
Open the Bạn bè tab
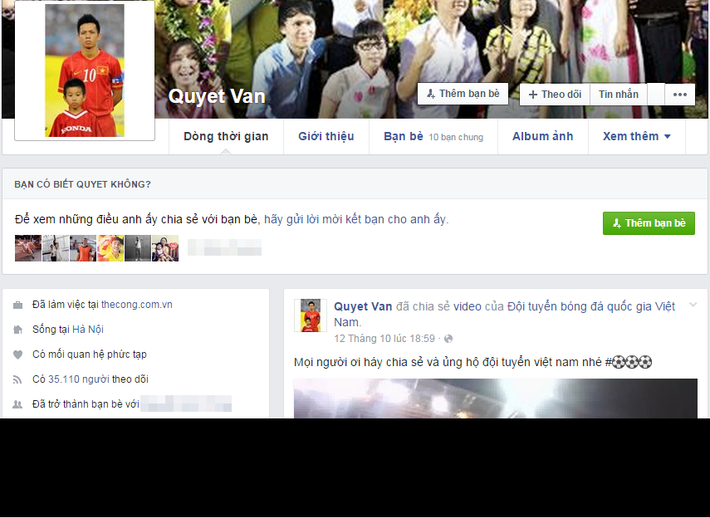point(433,137)
